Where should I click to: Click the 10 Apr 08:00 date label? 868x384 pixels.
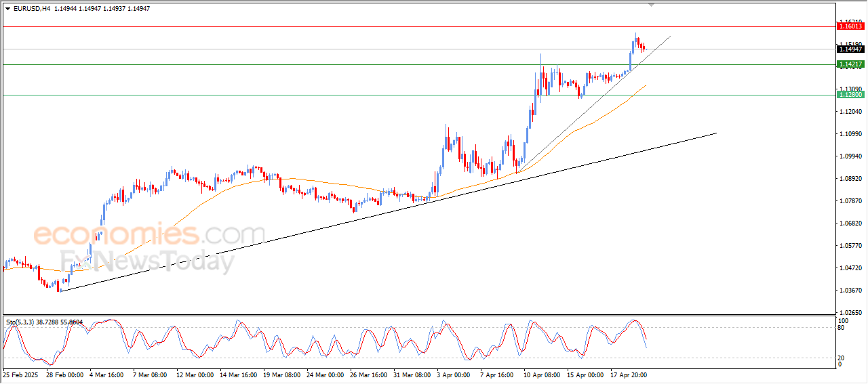pos(542,374)
